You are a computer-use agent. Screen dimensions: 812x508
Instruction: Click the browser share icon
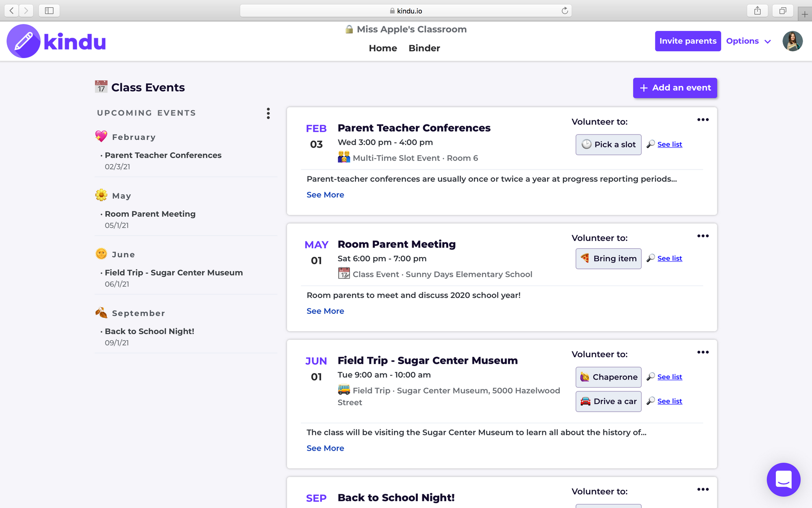coord(757,11)
